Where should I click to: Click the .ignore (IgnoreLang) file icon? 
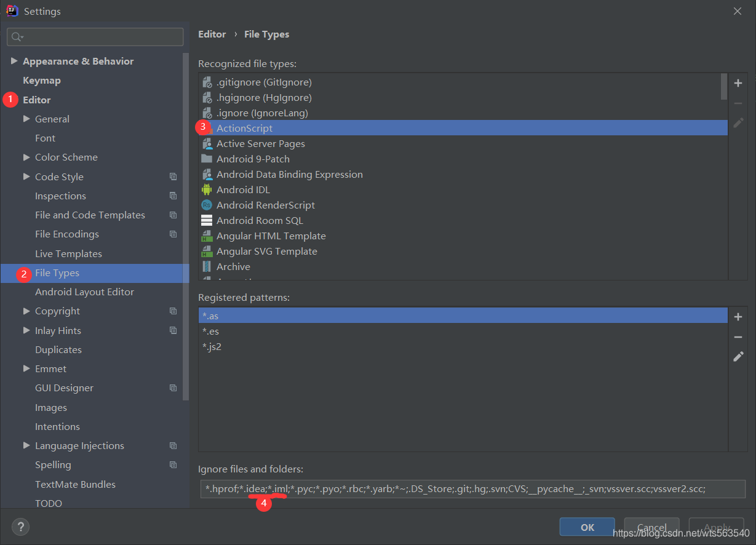coord(207,113)
